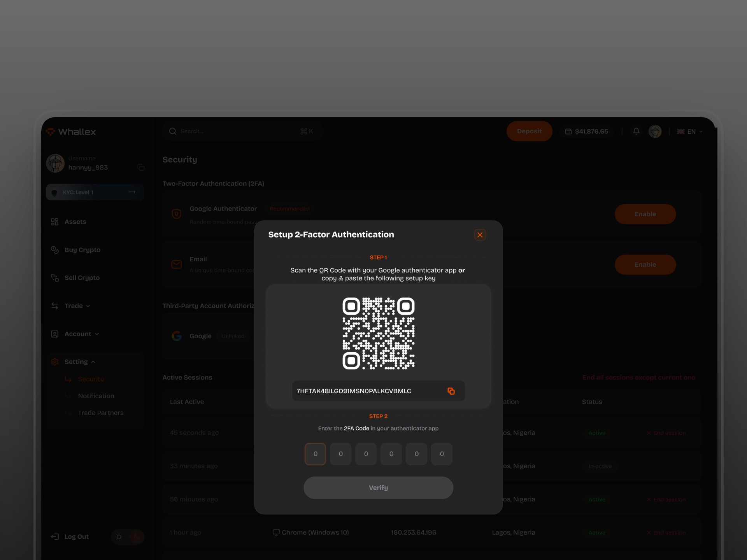Click the Log Out icon
Image resolution: width=747 pixels, height=560 pixels.
55,537
